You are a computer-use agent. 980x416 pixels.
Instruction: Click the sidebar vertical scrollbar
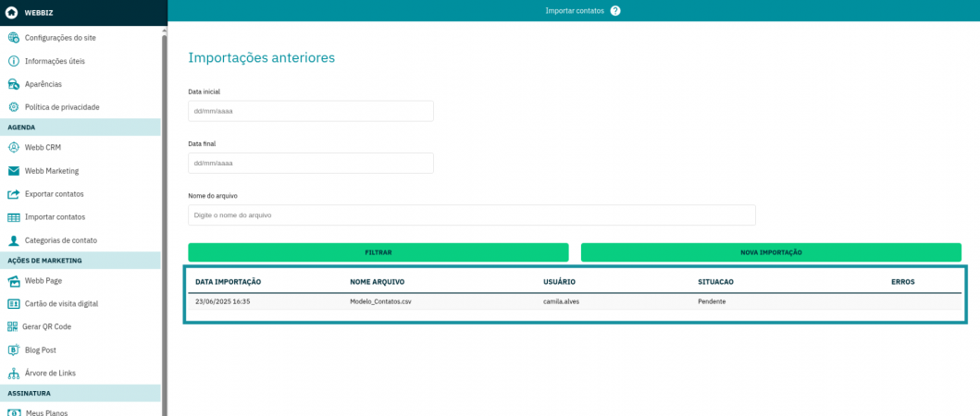(165, 222)
